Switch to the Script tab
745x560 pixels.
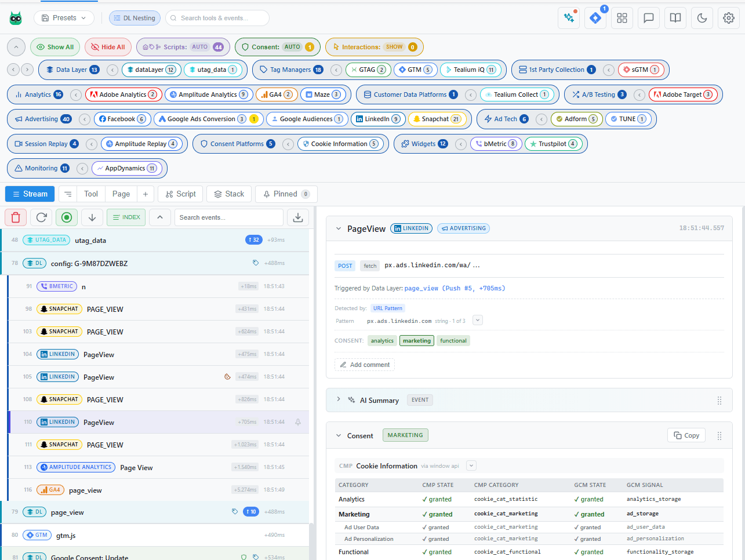tap(180, 194)
